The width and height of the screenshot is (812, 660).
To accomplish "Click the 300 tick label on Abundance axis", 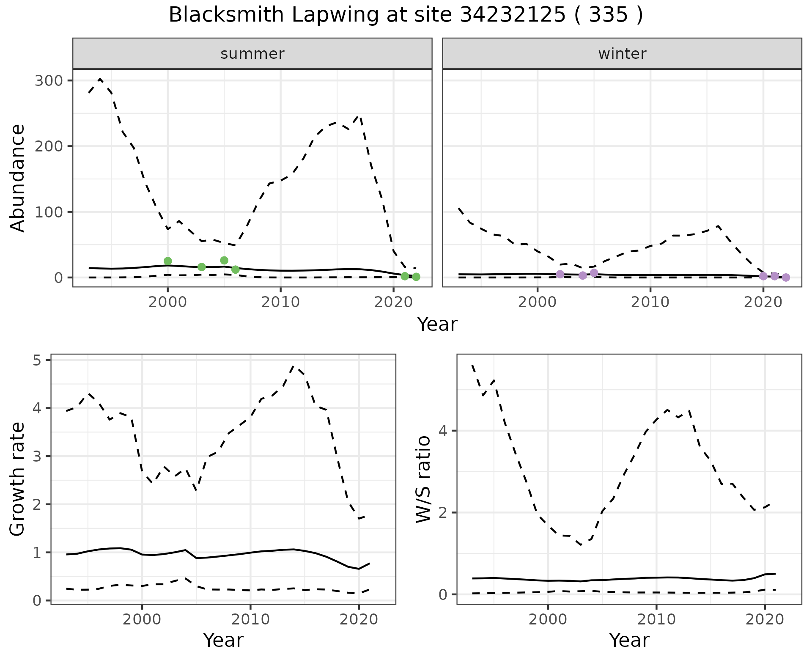I will click(x=48, y=80).
